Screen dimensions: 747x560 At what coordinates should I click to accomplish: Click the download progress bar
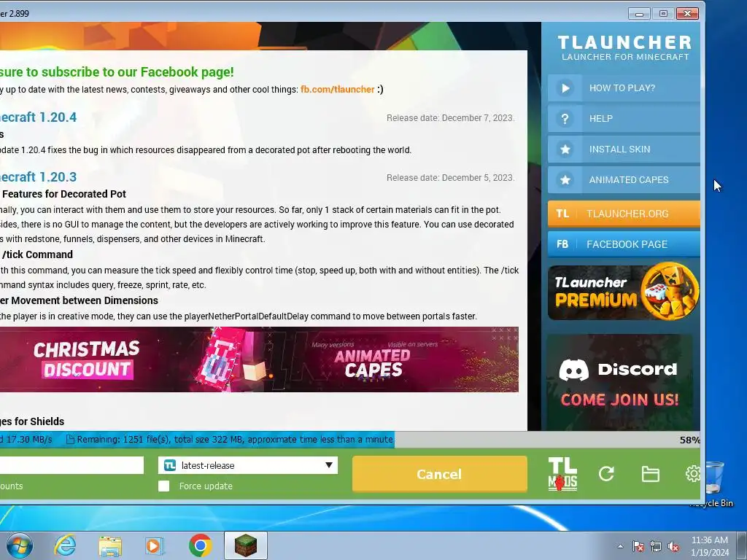click(350, 440)
